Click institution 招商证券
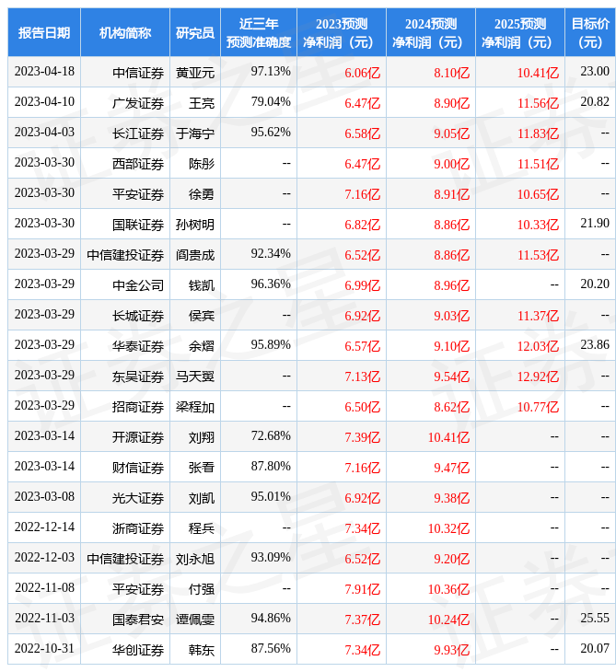The image size is (616, 672). pos(138,408)
